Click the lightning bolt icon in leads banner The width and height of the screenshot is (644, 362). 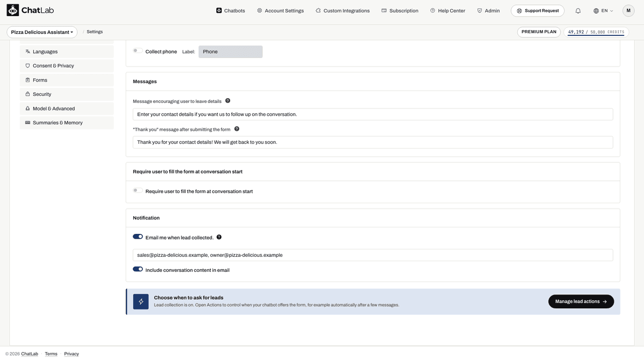coord(141,301)
